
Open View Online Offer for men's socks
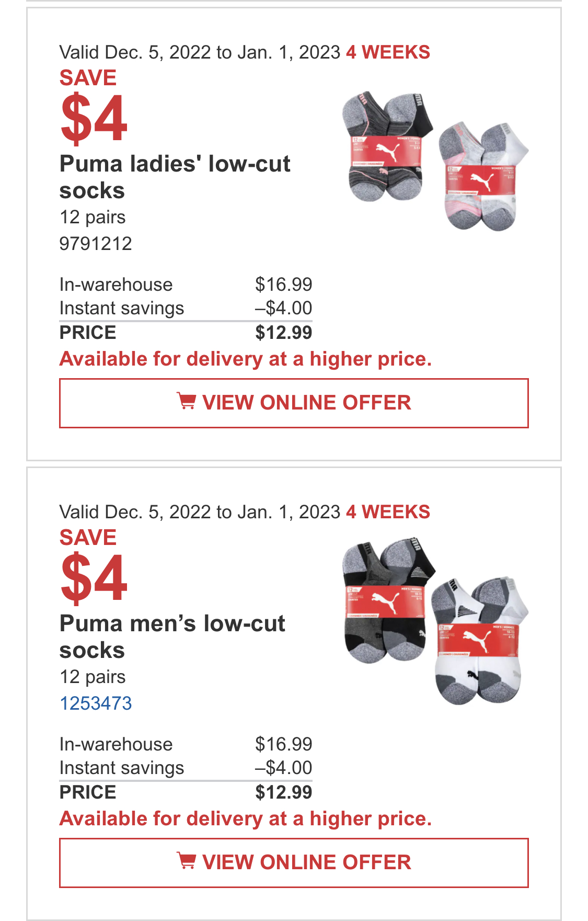click(x=294, y=863)
